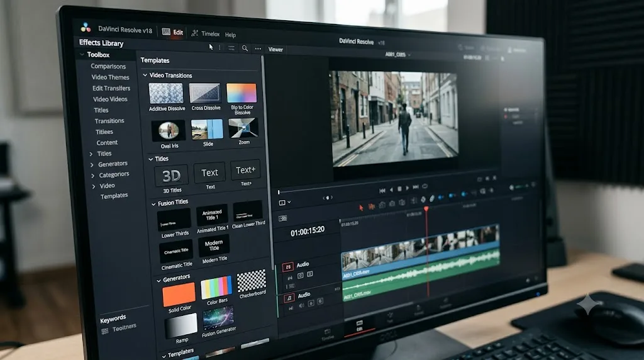This screenshot has width=644, height=360.
Task: Choose the Slide transition thumbnail
Action: coord(207,130)
